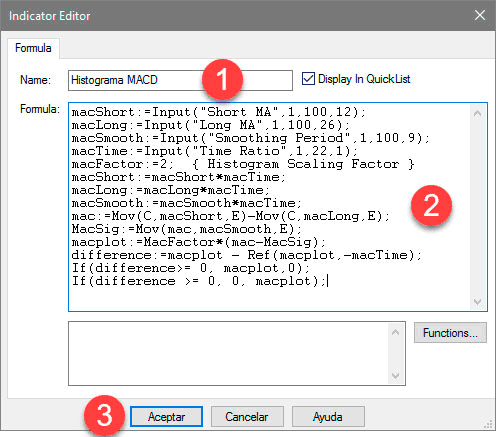496x437 pixels.
Task: Click scroll down arrow in lower text box
Action: pos(395,376)
